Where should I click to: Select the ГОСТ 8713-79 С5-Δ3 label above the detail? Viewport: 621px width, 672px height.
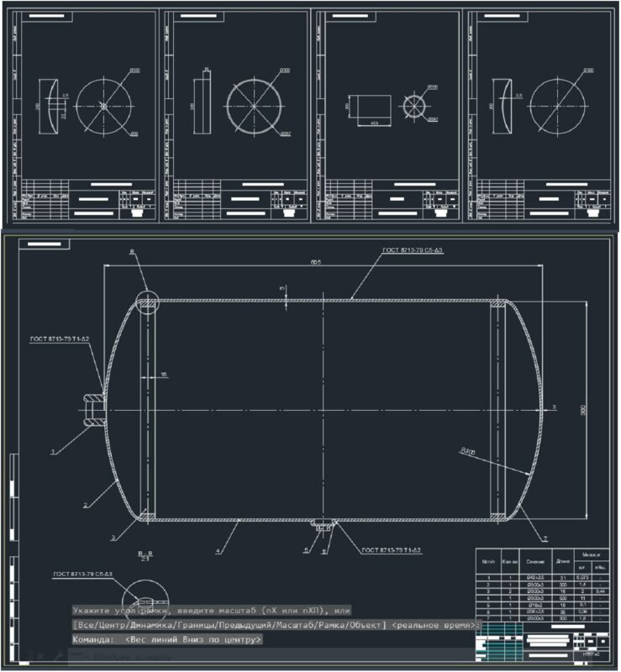point(82,574)
